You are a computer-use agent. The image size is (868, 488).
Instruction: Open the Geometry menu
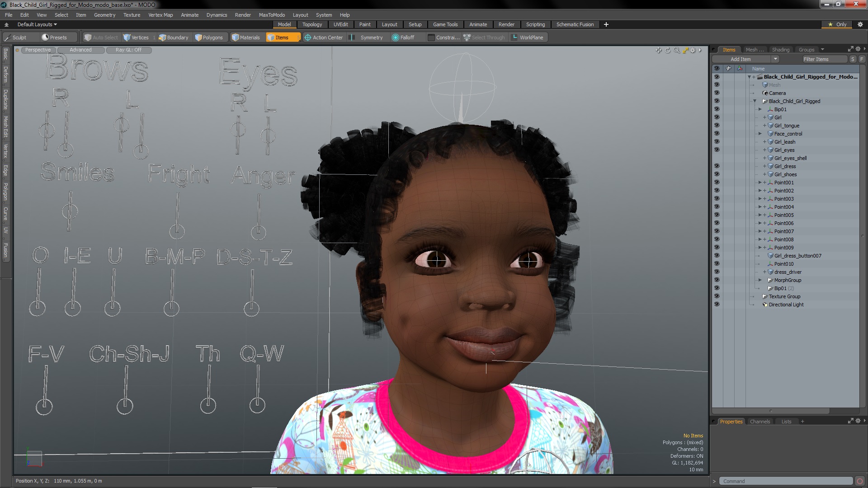104,15
